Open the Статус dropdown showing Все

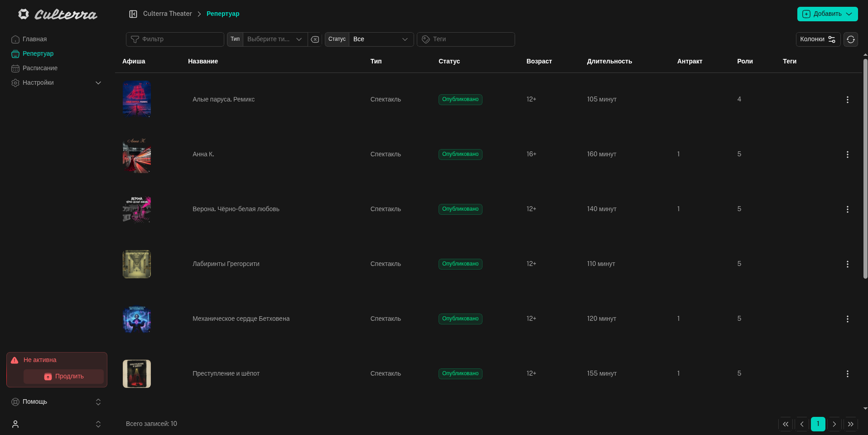point(381,39)
